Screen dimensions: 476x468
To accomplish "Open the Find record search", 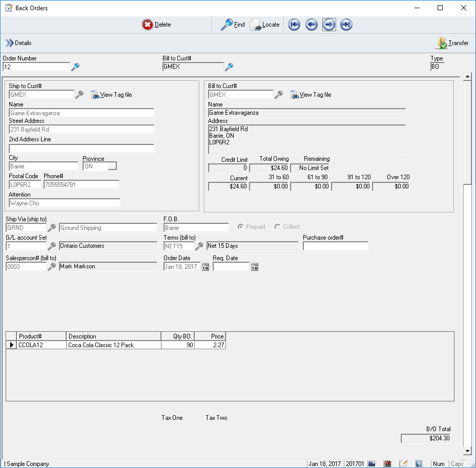I will tap(233, 25).
